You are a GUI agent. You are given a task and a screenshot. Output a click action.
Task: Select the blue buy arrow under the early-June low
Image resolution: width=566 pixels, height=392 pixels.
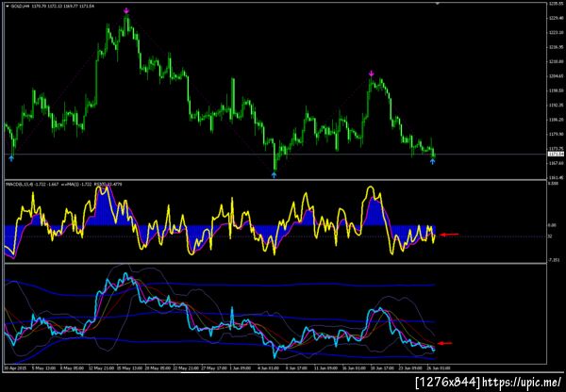coord(274,175)
